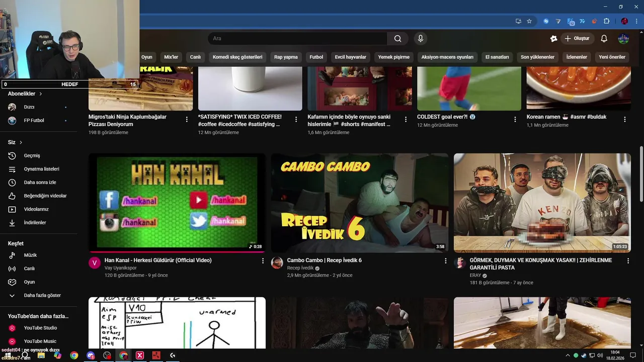Click the YouTube search input field
644x362 pixels.
pyautogui.click(x=297, y=39)
